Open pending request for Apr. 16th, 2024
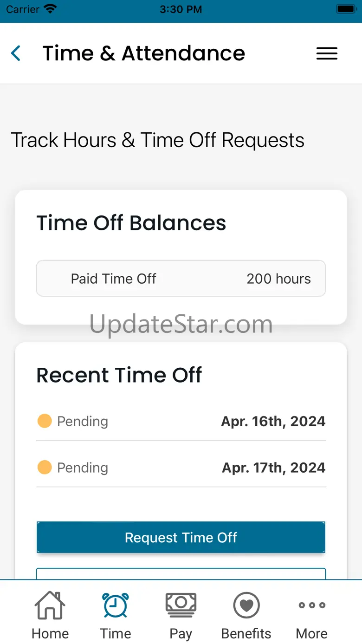The height and width of the screenshot is (644, 362). coord(181,422)
